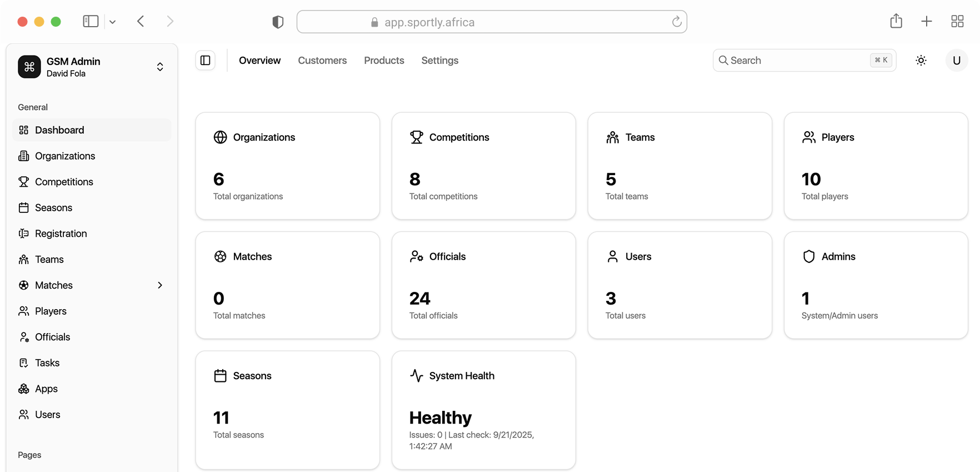The width and height of the screenshot is (980, 472).
Task: Click the Competitions trophy in the sidebar
Action: [23, 182]
